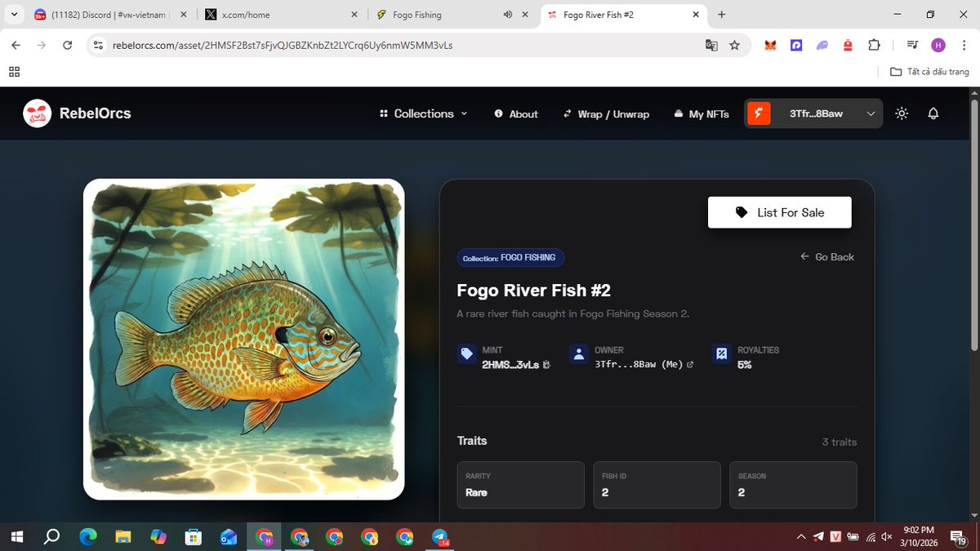Click the royalties 5% value
The height and width of the screenshot is (551, 980).
[745, 365]
